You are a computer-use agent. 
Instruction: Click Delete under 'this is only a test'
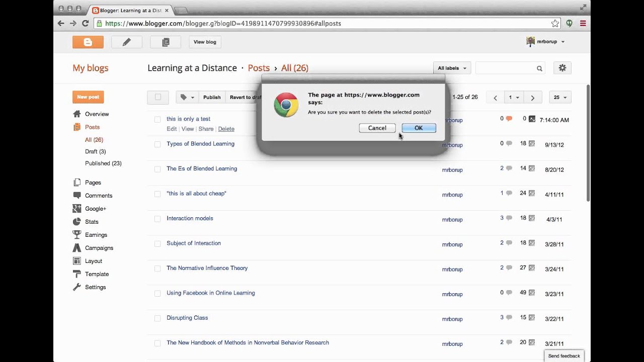point(226,129)
